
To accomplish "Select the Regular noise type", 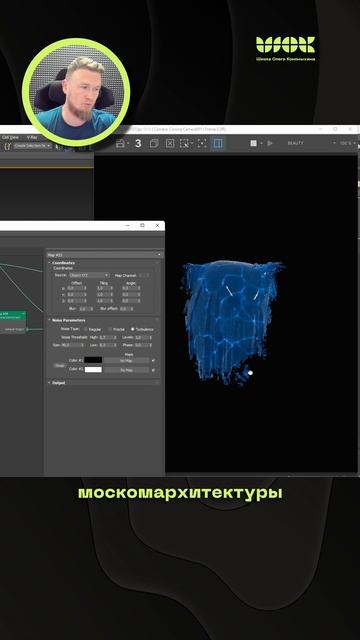I will tap(93, 329).
